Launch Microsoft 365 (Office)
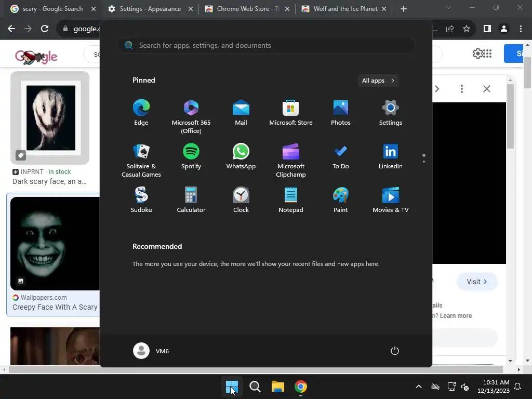This screenshot has height=399, width=532. pos(191,117)
